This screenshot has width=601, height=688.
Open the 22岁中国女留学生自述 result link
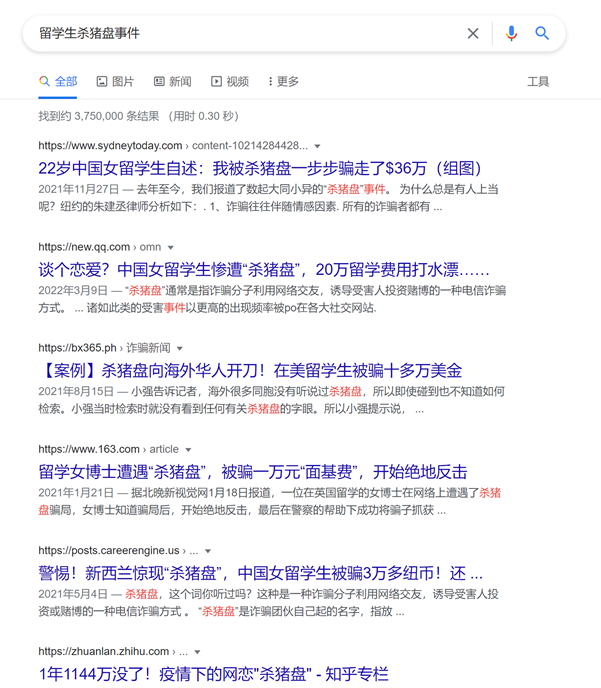(x=260, y=167)
